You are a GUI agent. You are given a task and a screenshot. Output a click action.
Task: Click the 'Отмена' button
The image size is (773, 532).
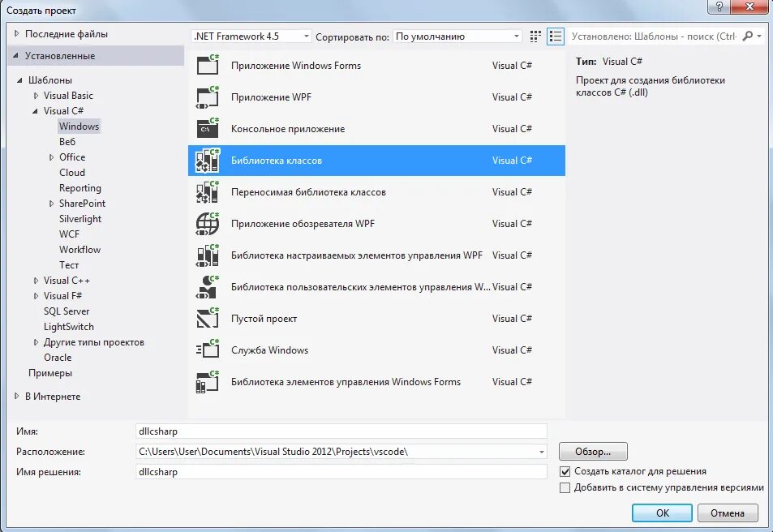pyautogui.click(x=728, y=513)
